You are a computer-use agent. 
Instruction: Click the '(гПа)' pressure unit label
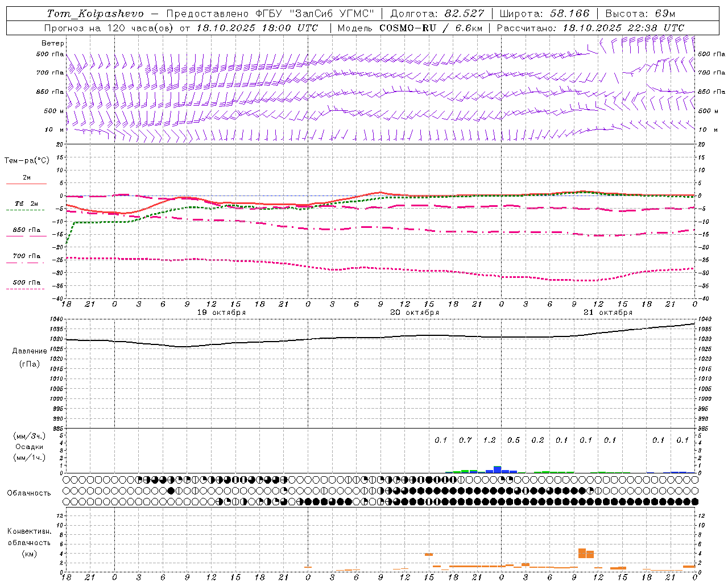[30, 364]
